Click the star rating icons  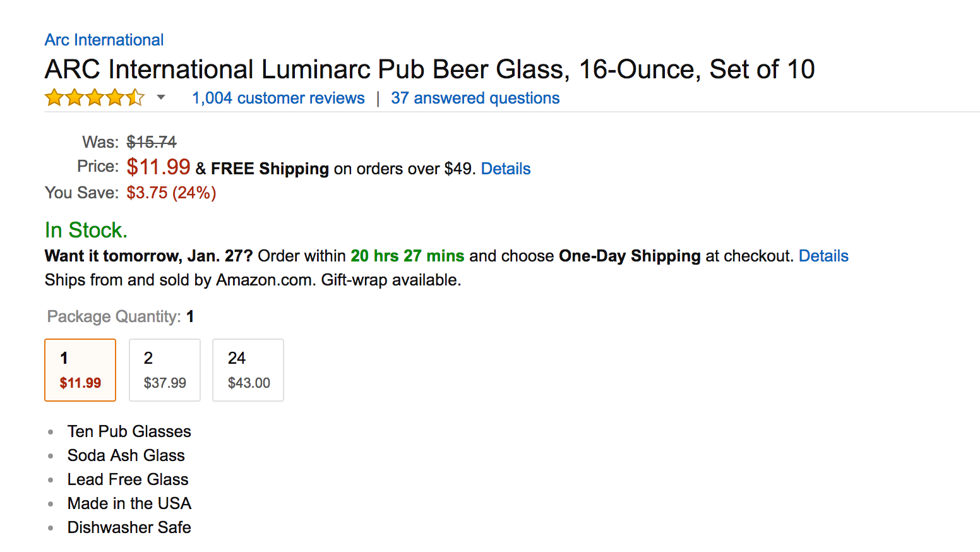click(94, 98)
